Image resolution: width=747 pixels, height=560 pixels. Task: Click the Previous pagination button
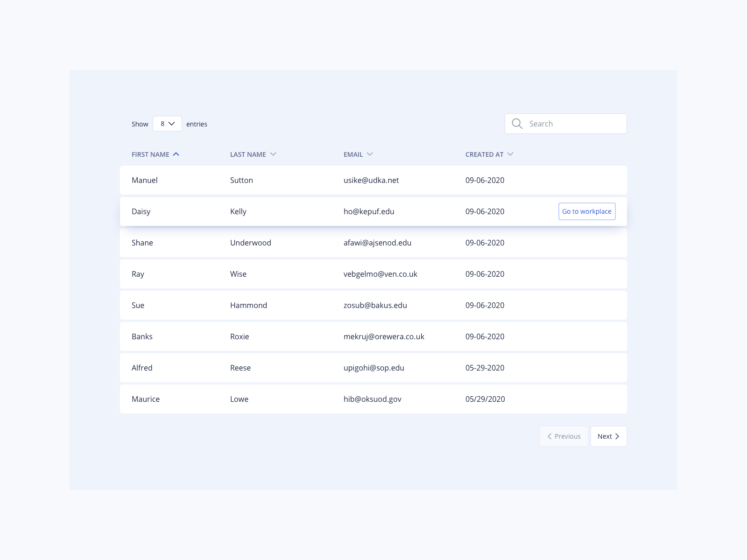tap(564, 436)
